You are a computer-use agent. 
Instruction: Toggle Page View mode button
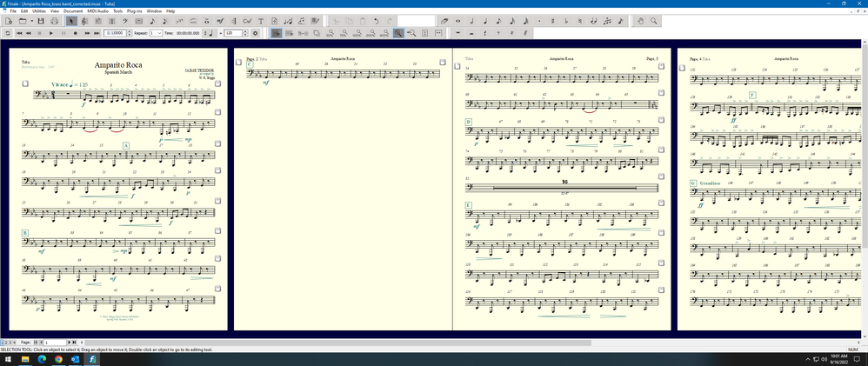(277, 33)
